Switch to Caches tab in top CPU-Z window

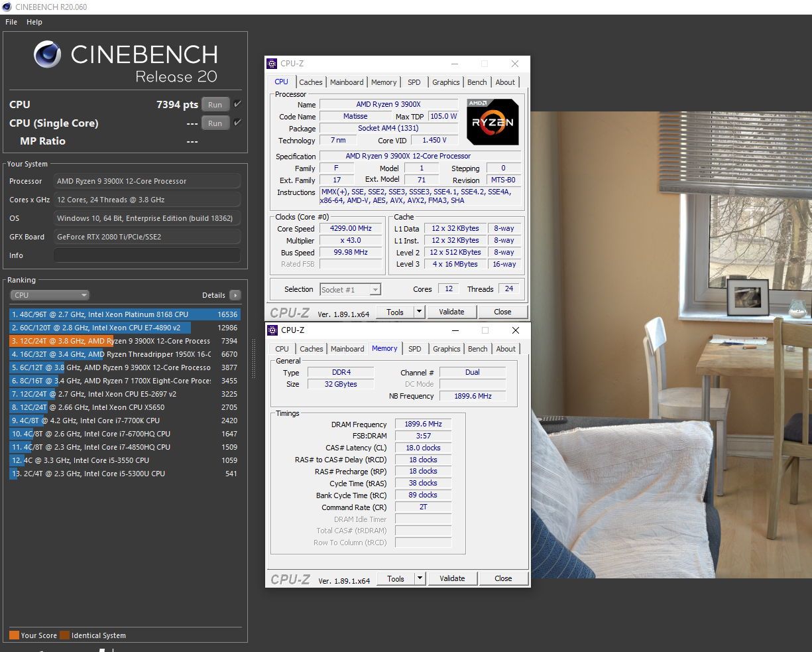pos(310,82)
